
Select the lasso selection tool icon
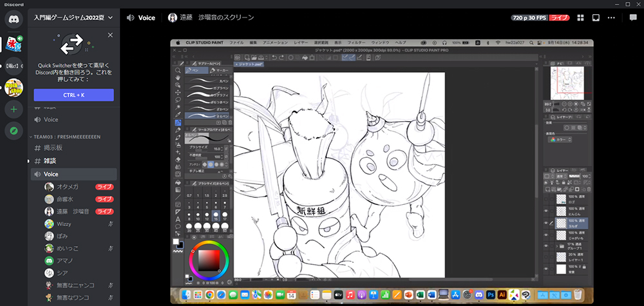pyautogui.click(x=178, y=100)
